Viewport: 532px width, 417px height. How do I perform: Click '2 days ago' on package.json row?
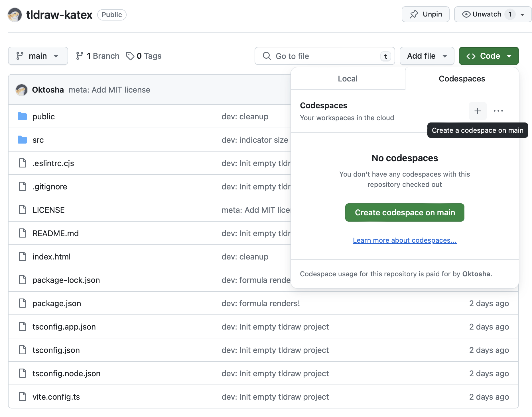point(489,304)
